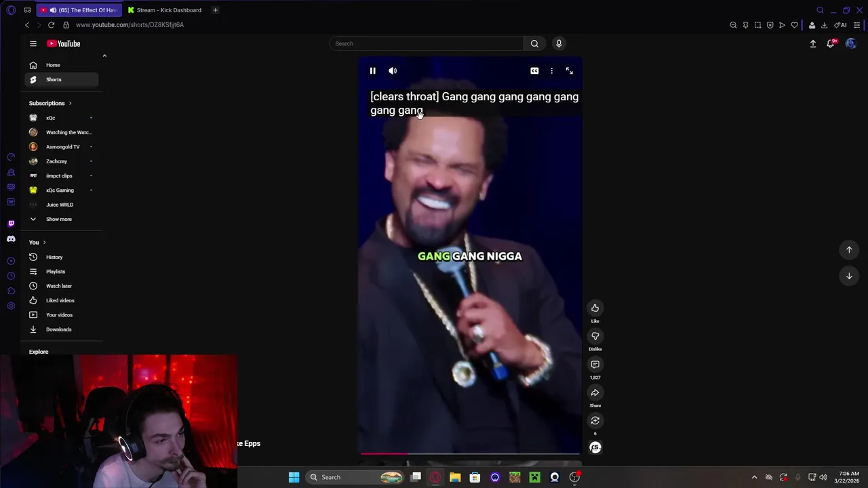This screenshot has height=488, width=868.
Task: Toggle closed captions on the Short
Action: pos(534,70)
